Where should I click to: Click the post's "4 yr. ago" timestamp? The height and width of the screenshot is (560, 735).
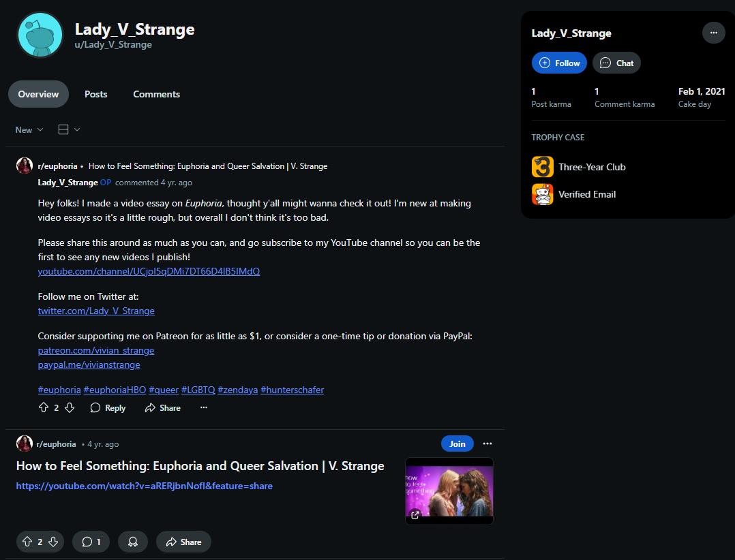tap(103, 444)
